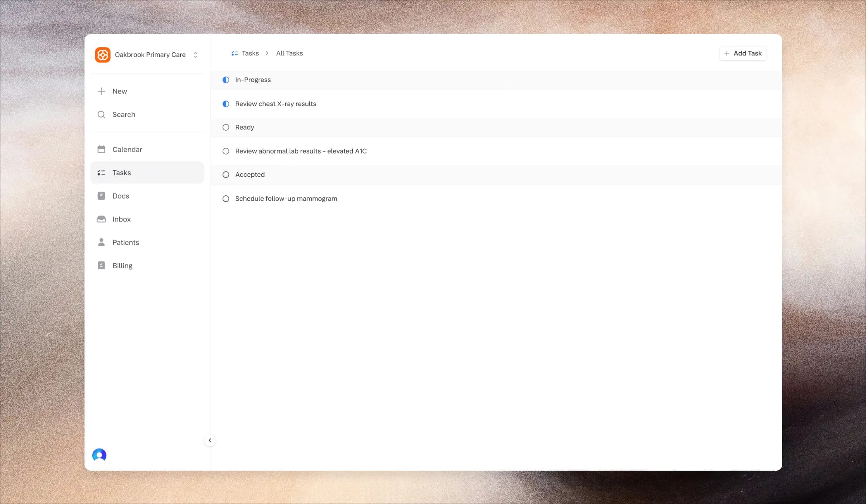This screenshot has height=504, width=866.
Task: Click the user avatar at bottom left
Action: (x=99, y=455)
